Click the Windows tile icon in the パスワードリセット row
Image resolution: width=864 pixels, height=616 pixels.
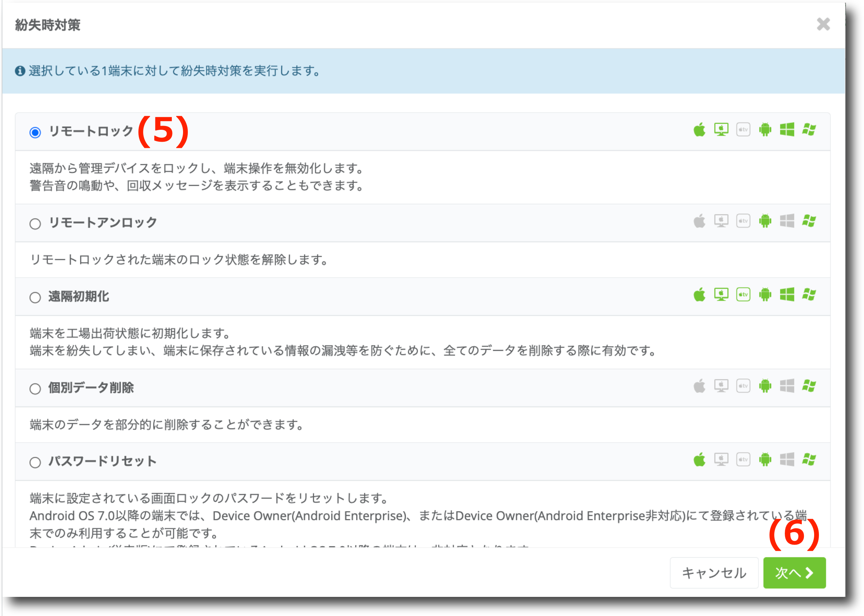point(788,460)
